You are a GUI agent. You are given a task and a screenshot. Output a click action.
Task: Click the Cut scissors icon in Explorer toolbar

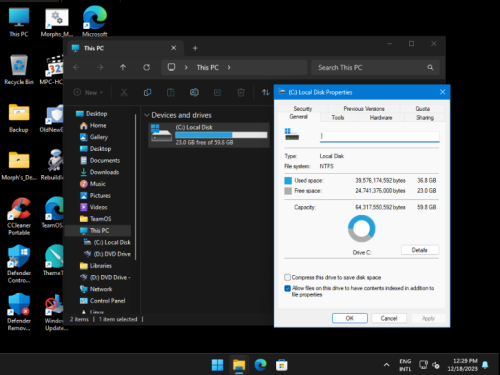click(x=124, y=92)
